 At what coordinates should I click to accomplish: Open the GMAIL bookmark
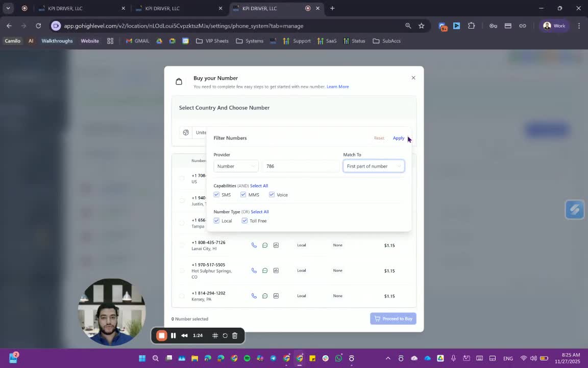(138, 41)
